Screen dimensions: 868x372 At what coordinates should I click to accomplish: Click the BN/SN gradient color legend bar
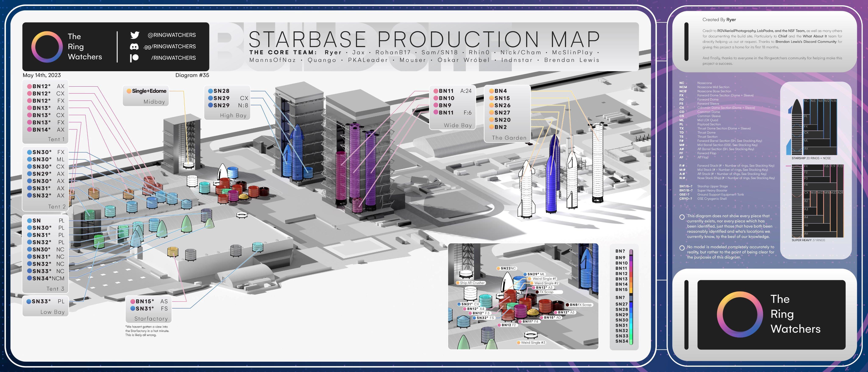631,297
